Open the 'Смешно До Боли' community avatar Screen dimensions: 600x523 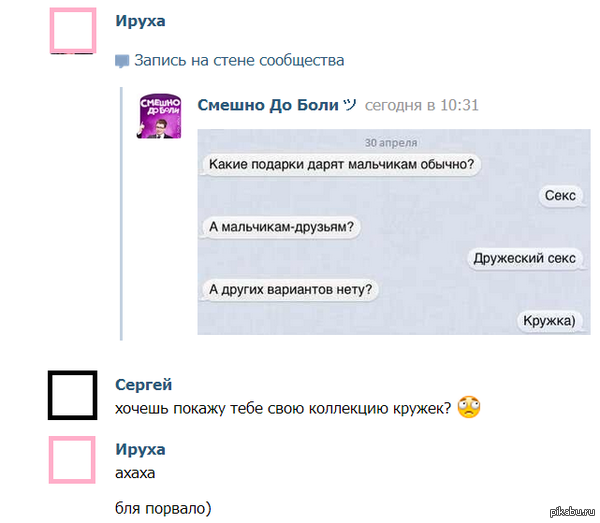[160, 118]
